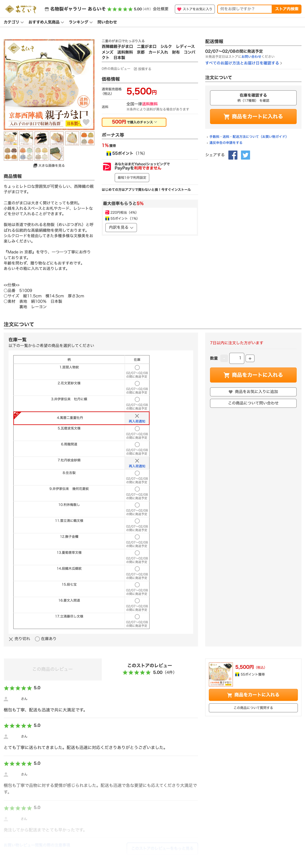Add store to favorites (ストアをお気に入り)
Viewport: 305px width, 868px height.
(x=195, y=9)
